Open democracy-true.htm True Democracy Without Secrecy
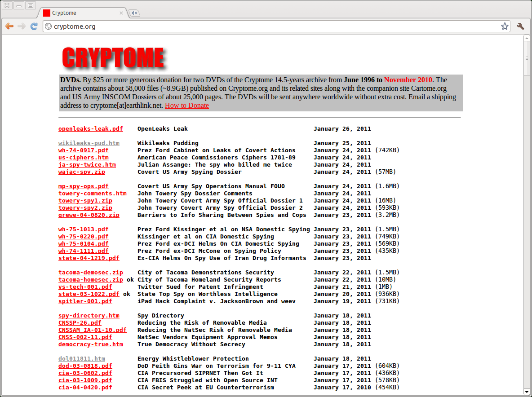Viewport: 532px width, 397px height. click(x=90, y=344)
